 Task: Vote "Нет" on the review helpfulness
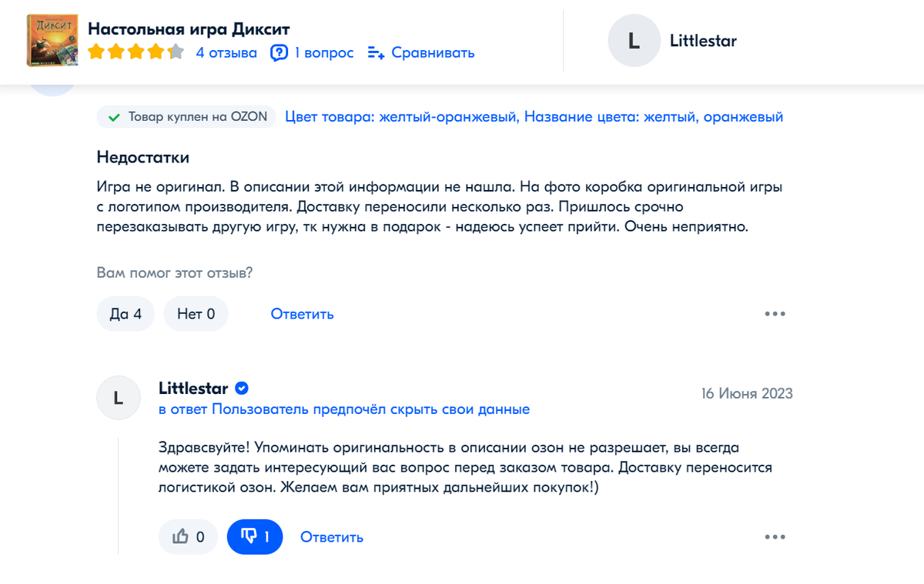tap(196, 313)
